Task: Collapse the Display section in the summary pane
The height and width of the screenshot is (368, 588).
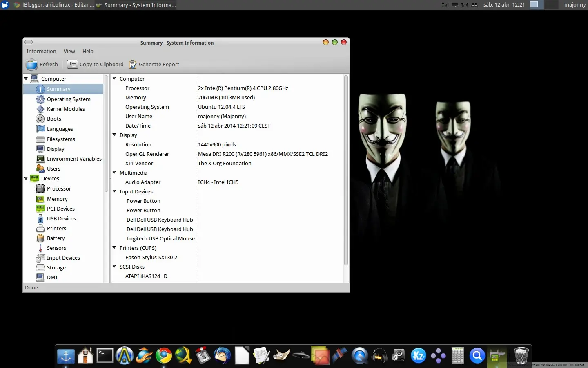Action: [x=114, y=135]
